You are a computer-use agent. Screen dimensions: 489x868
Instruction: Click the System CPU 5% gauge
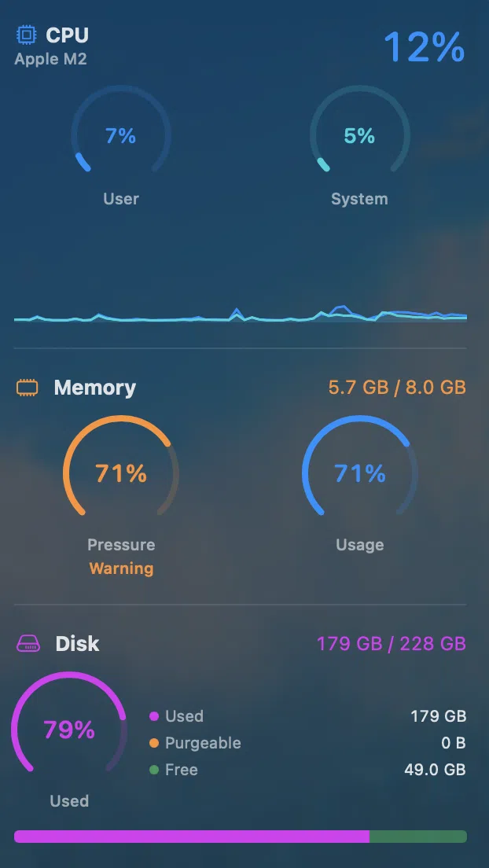[x=359, y=136]
